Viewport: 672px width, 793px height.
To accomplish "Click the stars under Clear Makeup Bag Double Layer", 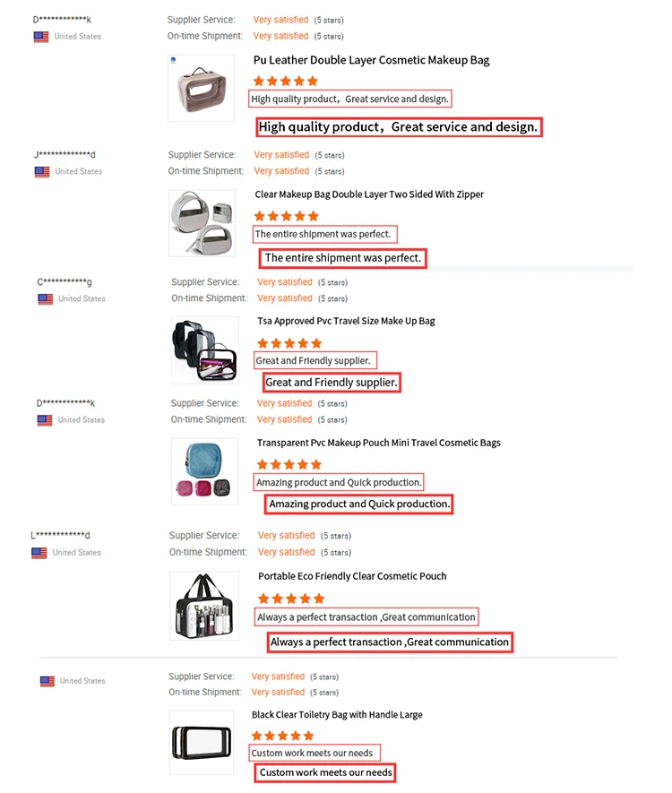I will (x=286, y=216).
